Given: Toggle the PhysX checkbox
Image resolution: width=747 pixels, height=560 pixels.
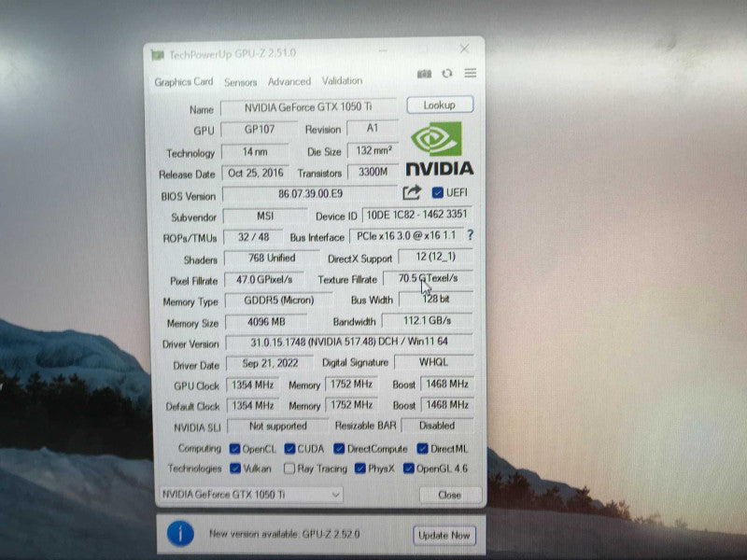Looking at the screenshot, I should [360, 469].
